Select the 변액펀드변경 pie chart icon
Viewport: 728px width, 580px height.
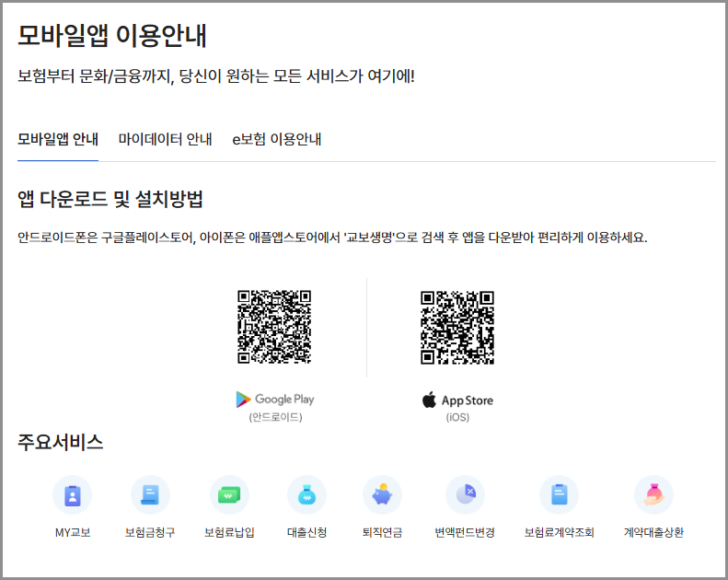[465, 495]
